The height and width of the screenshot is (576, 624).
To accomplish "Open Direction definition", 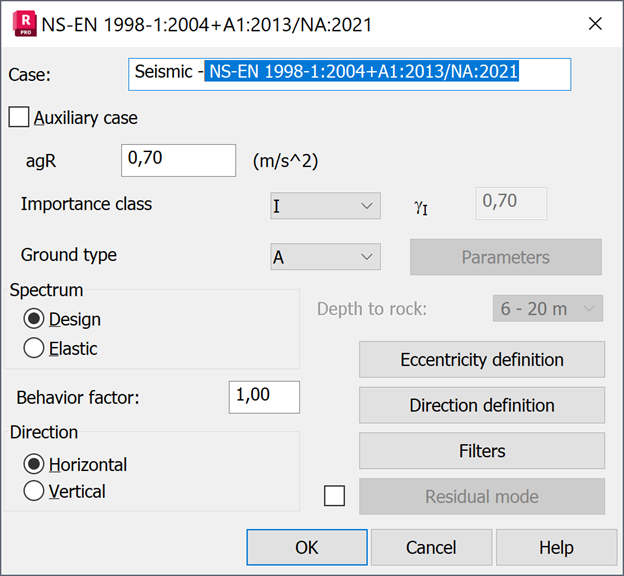I will click(x=482, y=405).
